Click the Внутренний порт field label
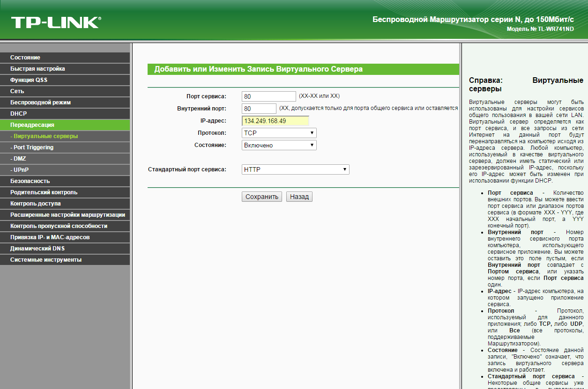The width and height of the screenshot is (588, 389). click(202, 109)
